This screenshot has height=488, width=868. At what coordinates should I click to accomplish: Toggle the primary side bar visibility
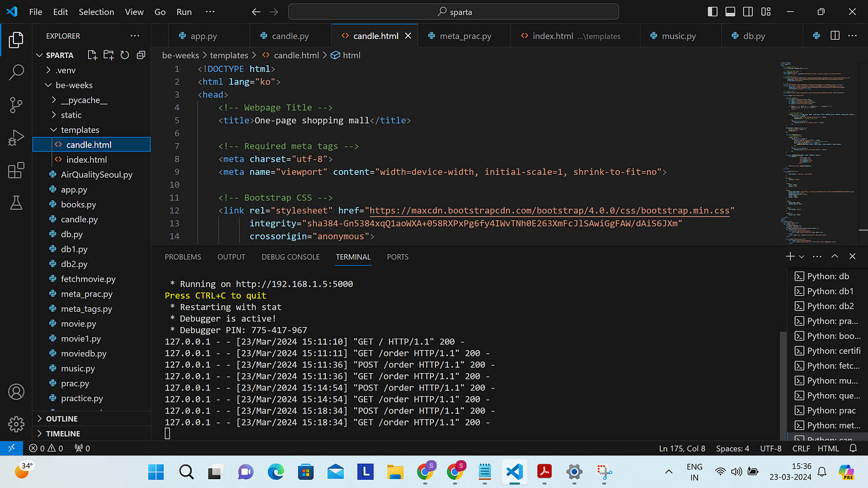(x=713, y=11)
